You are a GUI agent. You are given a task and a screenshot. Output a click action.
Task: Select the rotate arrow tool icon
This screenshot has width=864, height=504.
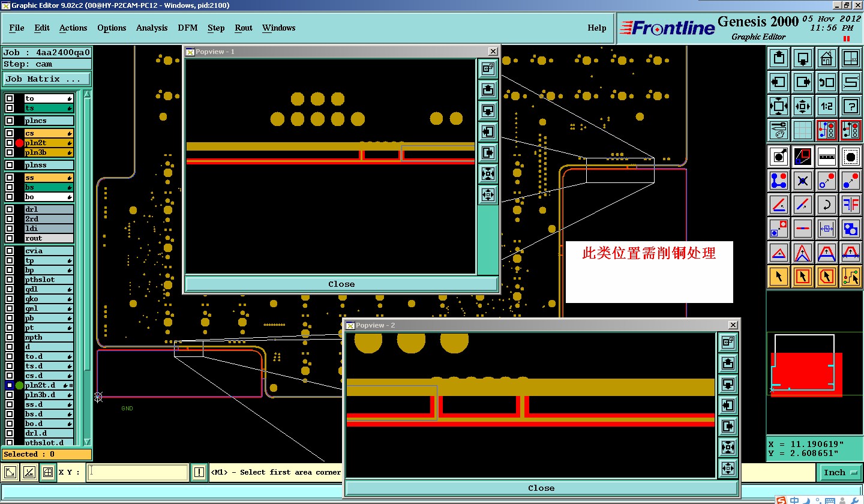coord(827,204)
